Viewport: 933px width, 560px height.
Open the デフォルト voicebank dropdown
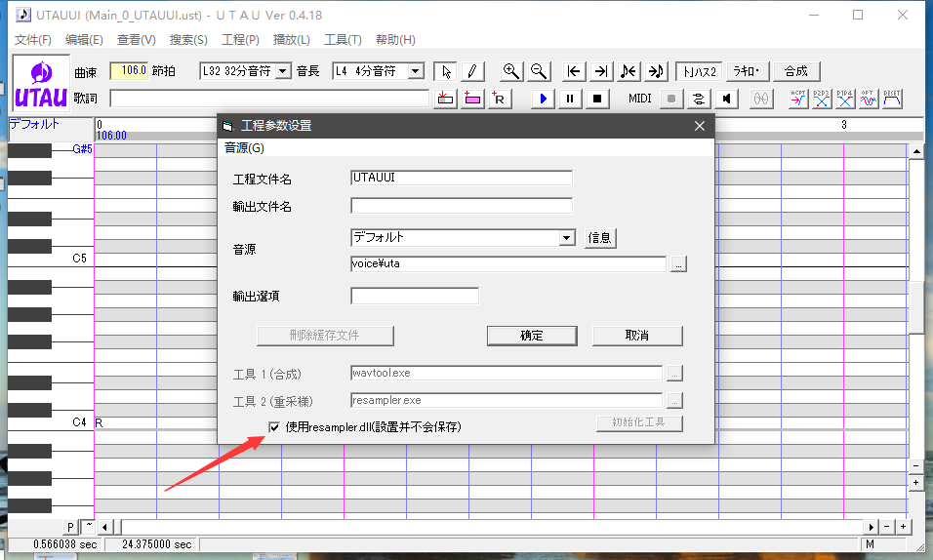click(x=566, y=238)
